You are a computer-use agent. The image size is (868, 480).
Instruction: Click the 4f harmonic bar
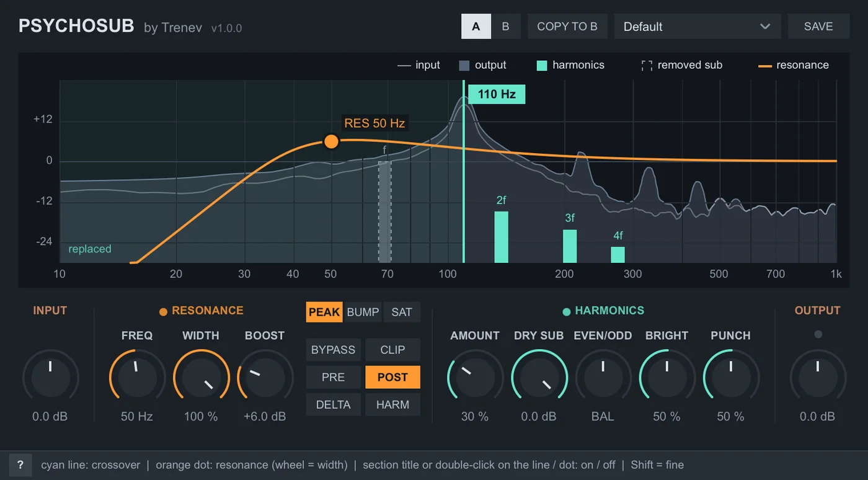[x=618, y=255]
